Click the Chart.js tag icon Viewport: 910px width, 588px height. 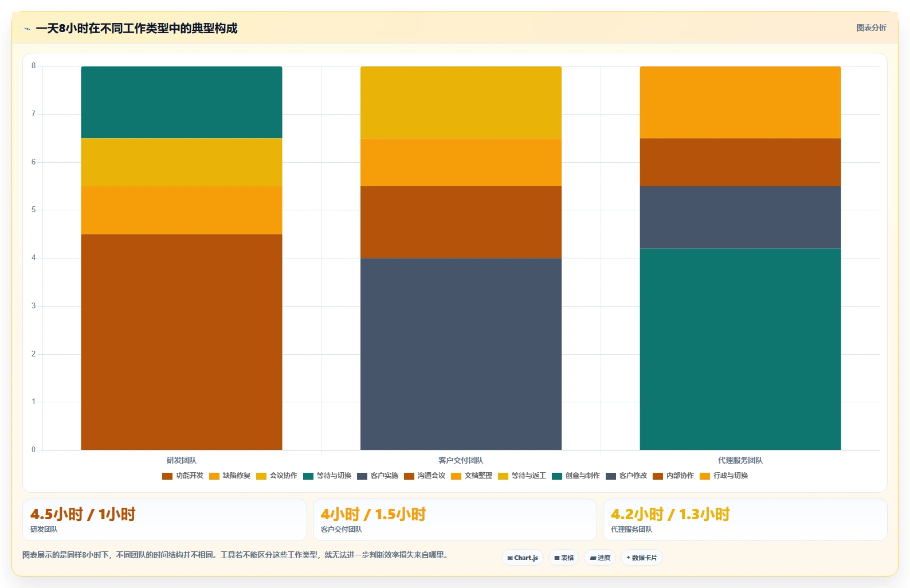510,558
